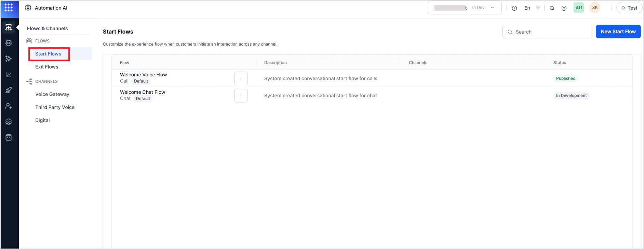Go to Start Flows menu item
Screen dimensions: 644x249
coord(48,54)
